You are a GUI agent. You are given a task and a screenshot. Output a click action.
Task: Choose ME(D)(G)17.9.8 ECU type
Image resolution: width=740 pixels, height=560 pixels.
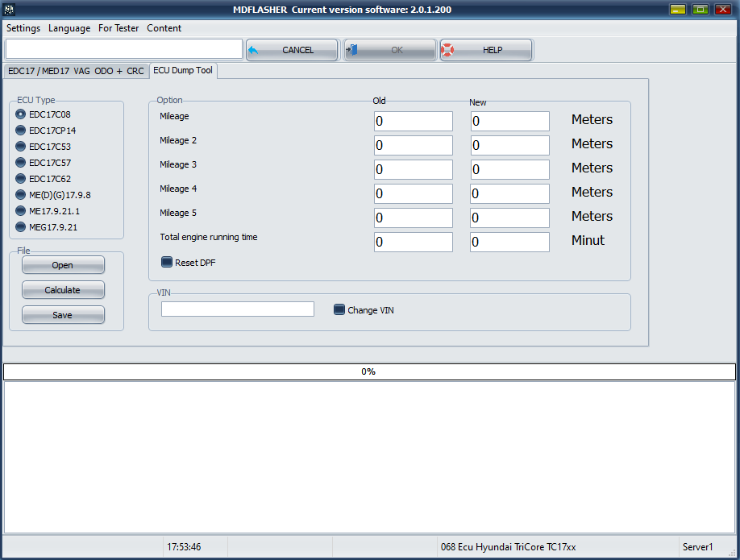tap(21, 195)
